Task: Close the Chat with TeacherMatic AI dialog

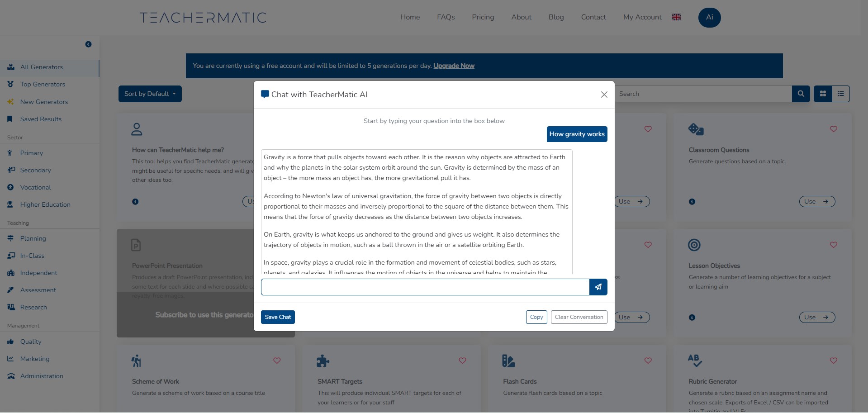Action: tap(604, 95)
